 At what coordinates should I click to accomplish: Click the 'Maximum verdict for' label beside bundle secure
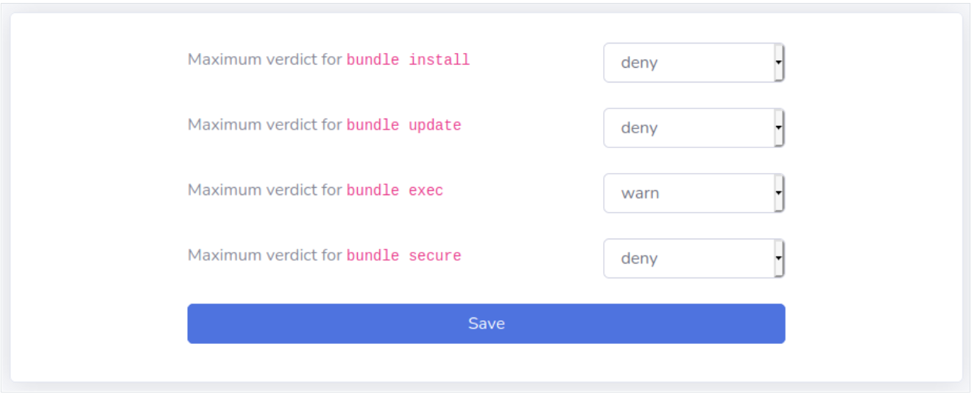264,256
